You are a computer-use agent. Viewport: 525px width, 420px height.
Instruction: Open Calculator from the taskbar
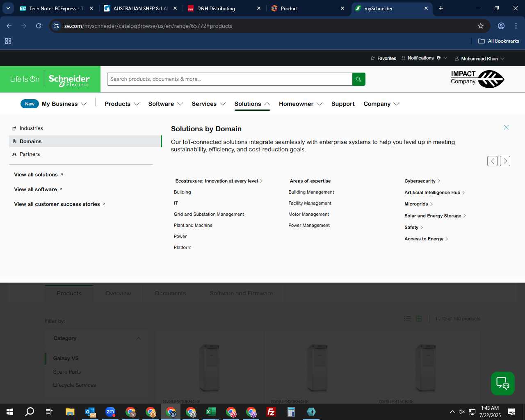click(x=291, y=412)
